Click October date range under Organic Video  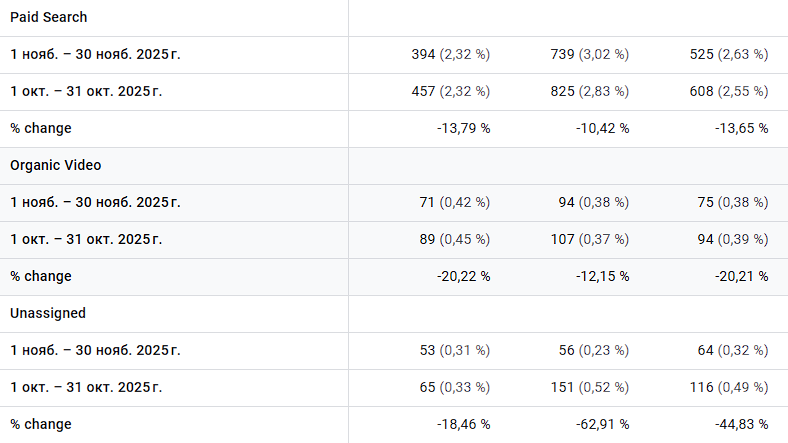coord(86,239)
